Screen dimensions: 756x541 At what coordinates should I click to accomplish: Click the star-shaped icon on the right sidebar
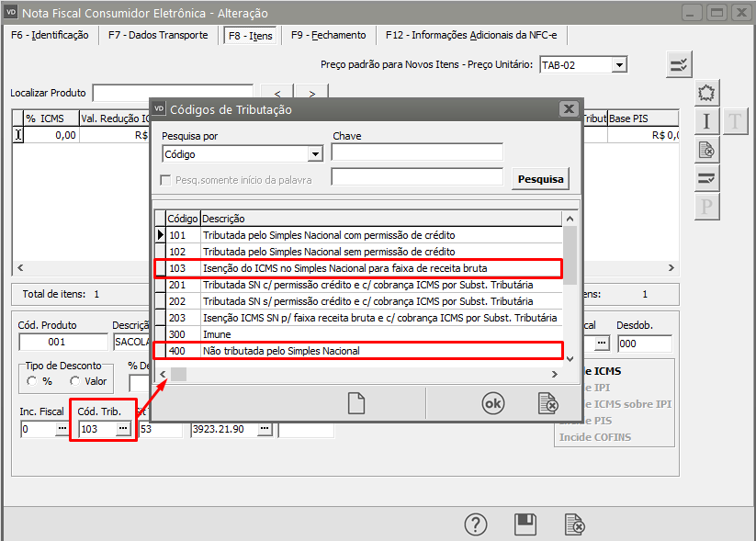point(705,93)
